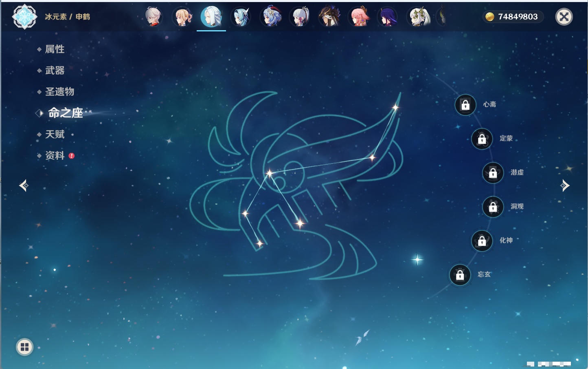Select the purple-haired character avatar
Image resolution: width=588 pixels, height=369 pixels.
click(388, 17)
